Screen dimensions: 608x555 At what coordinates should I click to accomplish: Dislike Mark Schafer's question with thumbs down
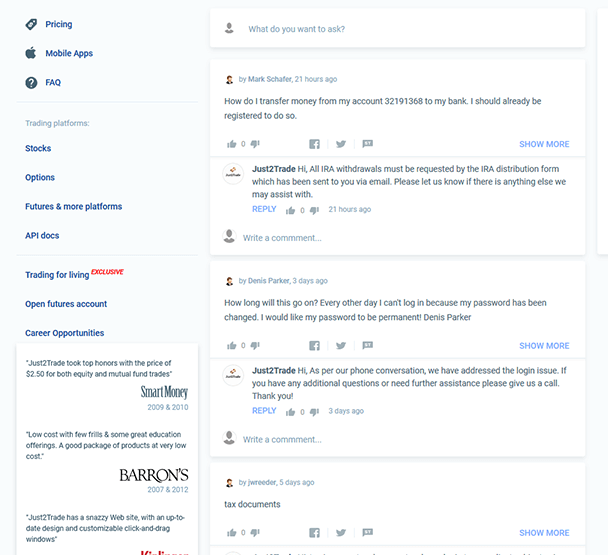pos(255,144)
